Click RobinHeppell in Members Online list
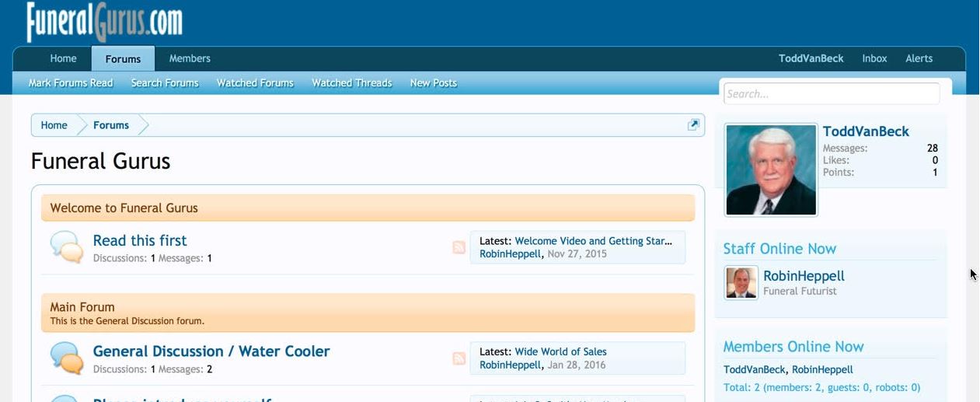This screenshot has height=402, width=980. point(822,369)
